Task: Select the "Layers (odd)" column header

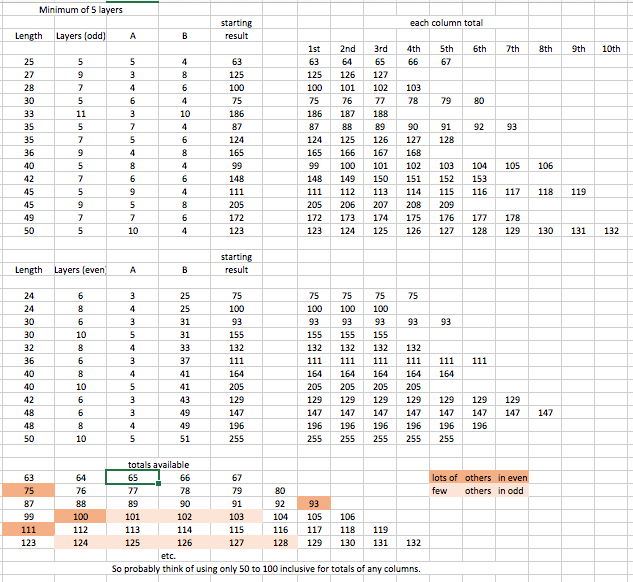Action: coord(80,36)
